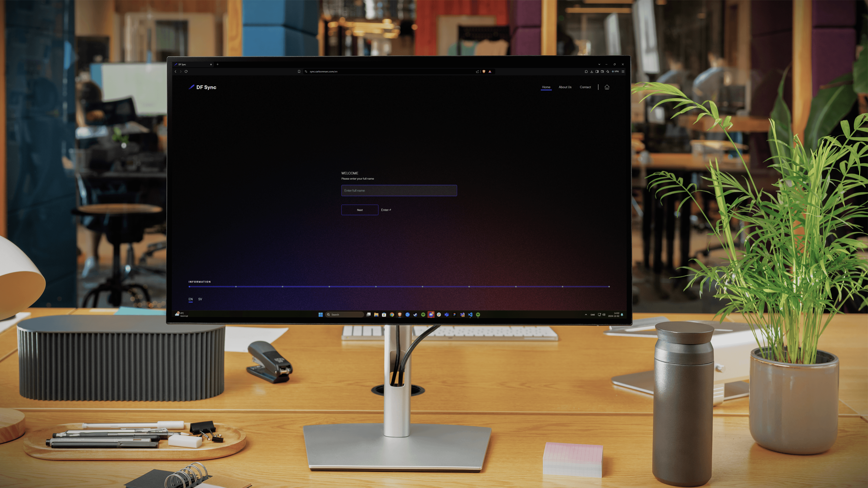Open Microsoft Teams from taskbar
Image resolution: width=868 pixels, height=488 pixels.
[x=447, y=315]
